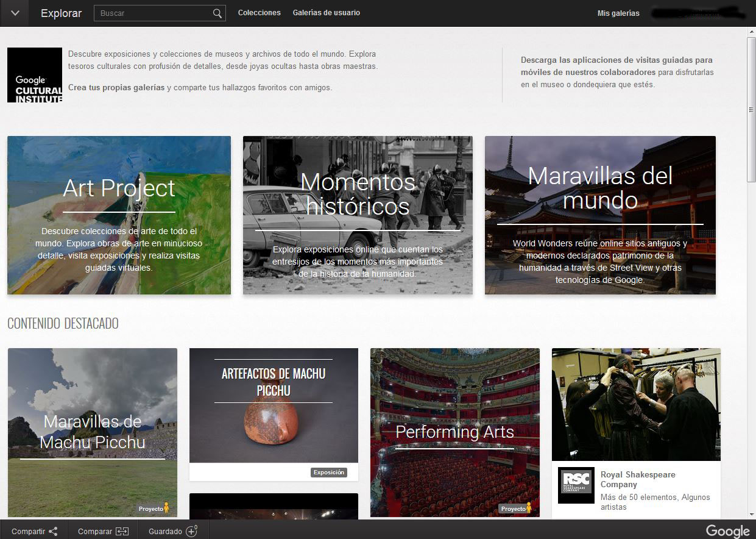This screenshot has width=756, height=539.
Task: Go to Mis galerías
Action: click(x=618, y=13)
